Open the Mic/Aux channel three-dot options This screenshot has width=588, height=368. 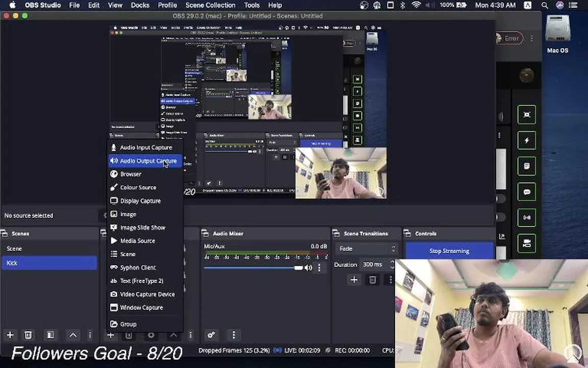point(319,268)
